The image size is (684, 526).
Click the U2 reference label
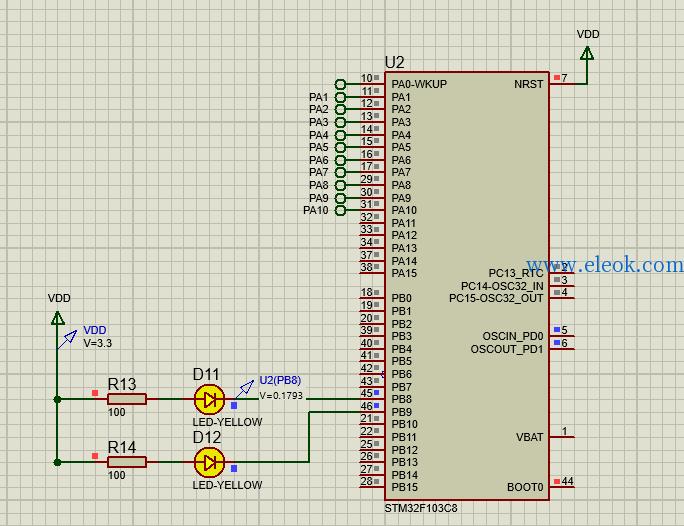click(x=394, y=62)
